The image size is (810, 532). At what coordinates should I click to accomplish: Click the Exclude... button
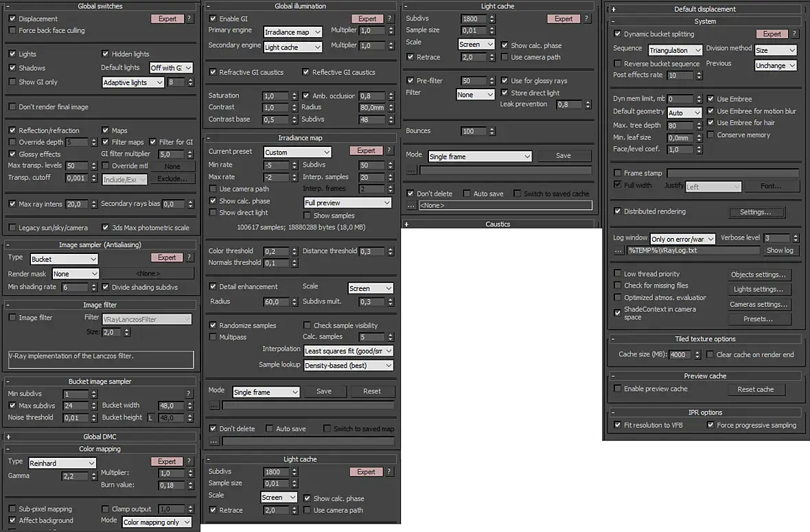point(172,178)
